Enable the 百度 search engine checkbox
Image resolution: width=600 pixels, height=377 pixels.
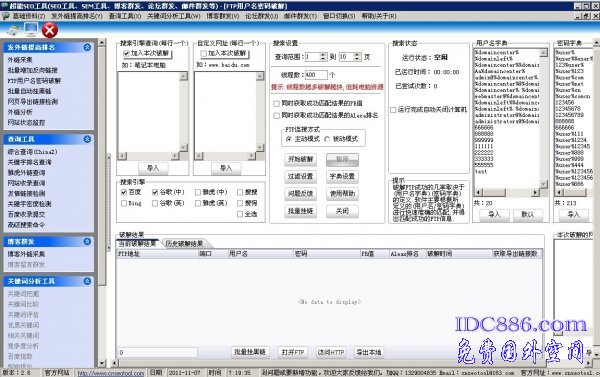coord(124,192)
